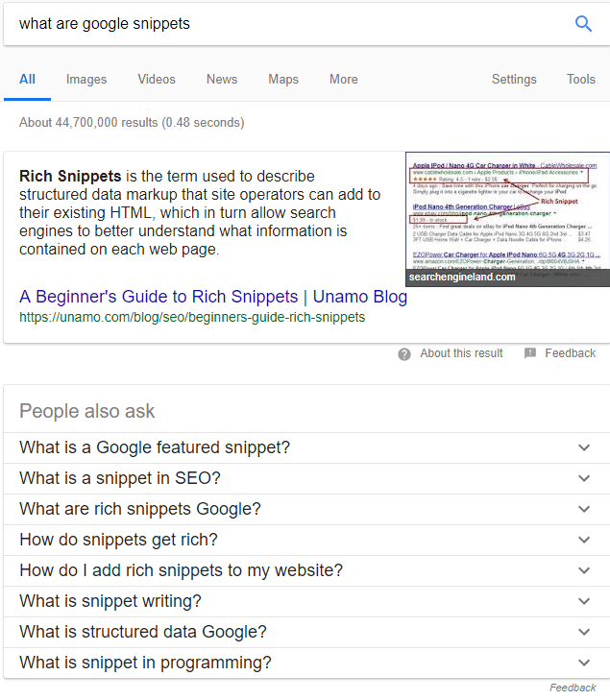Click the blue search magnifier icon
The width and height of the screenshot is (610, 700).
[x=583, y=23]
